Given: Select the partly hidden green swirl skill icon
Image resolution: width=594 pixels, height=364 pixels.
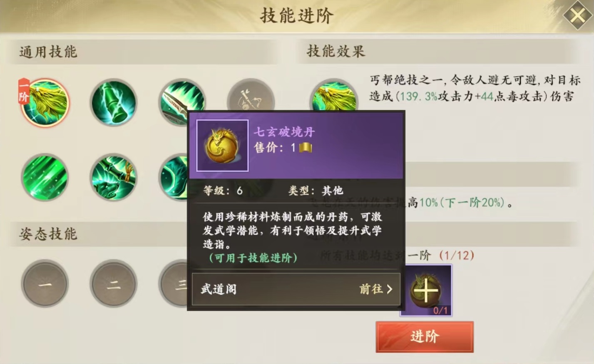Looking at the screenshot, I should tap(174, 177).
